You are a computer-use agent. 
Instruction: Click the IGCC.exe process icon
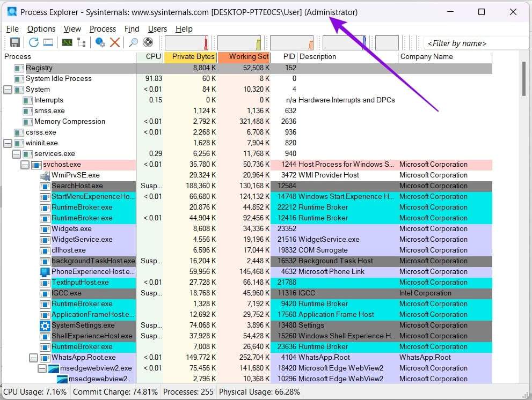pos(45,293)
